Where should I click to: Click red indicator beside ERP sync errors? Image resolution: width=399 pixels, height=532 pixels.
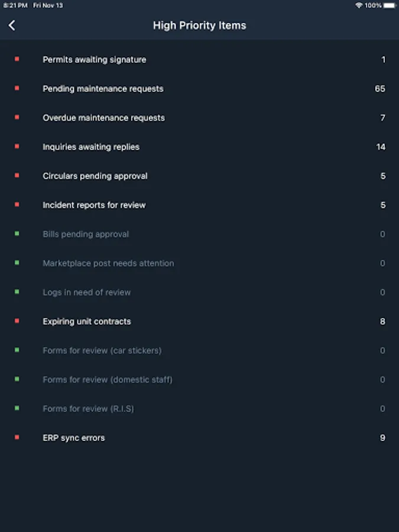point(17,437)
